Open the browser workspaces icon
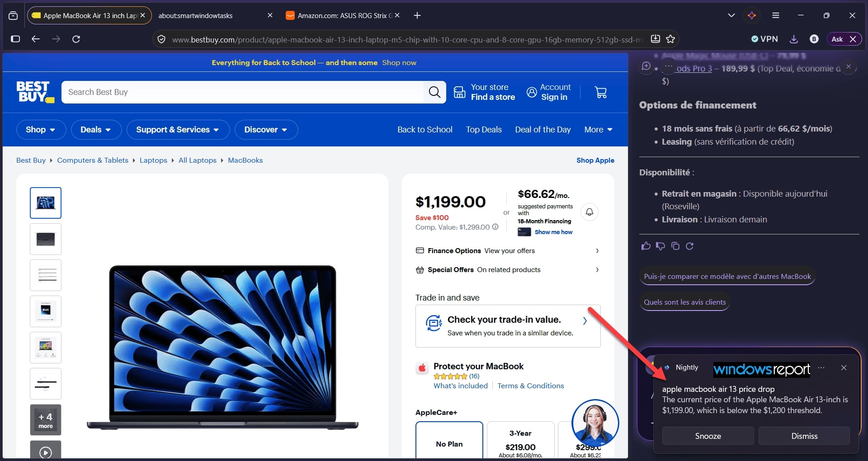The height and width of the screenshot is (461, 868). (13, 15)
